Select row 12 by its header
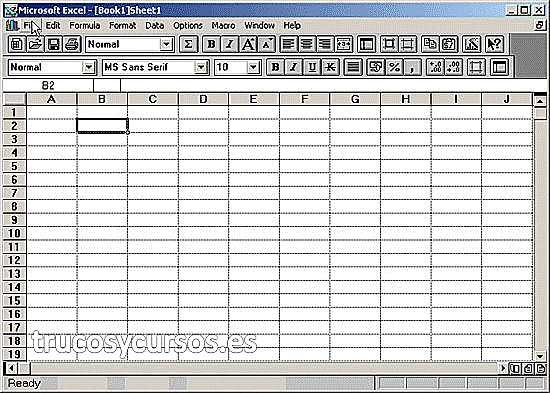 (x=14, y=260)
